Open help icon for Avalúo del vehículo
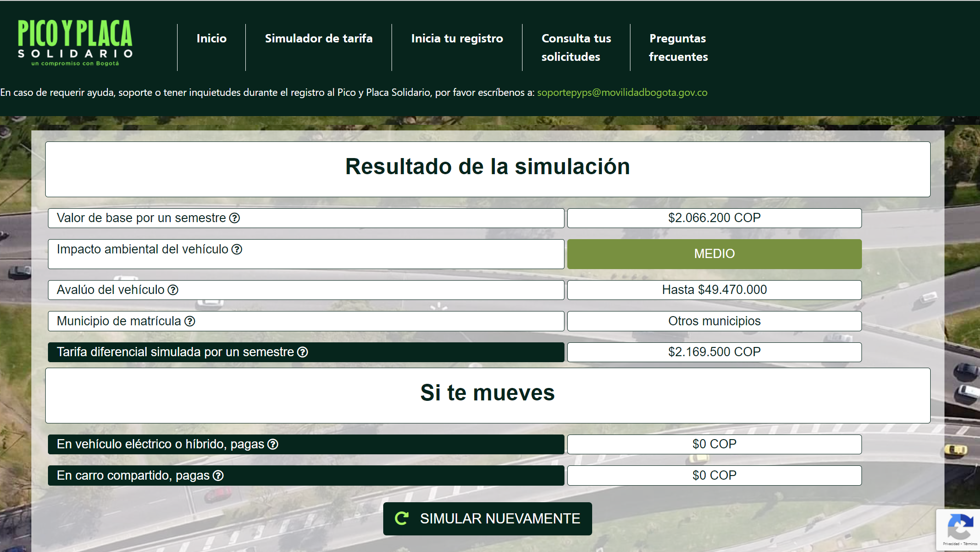Screen dimensions: 980x552 (x=173, y=290)
